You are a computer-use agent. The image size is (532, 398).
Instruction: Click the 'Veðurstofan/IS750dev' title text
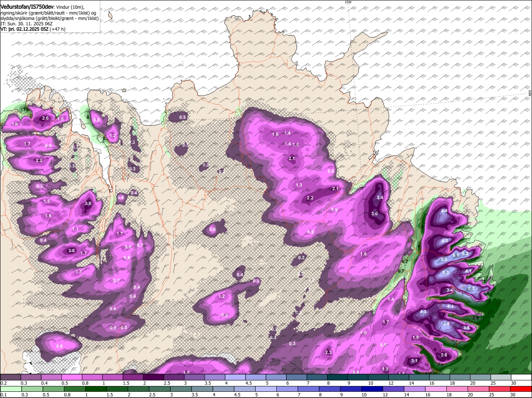pos(27,7)
